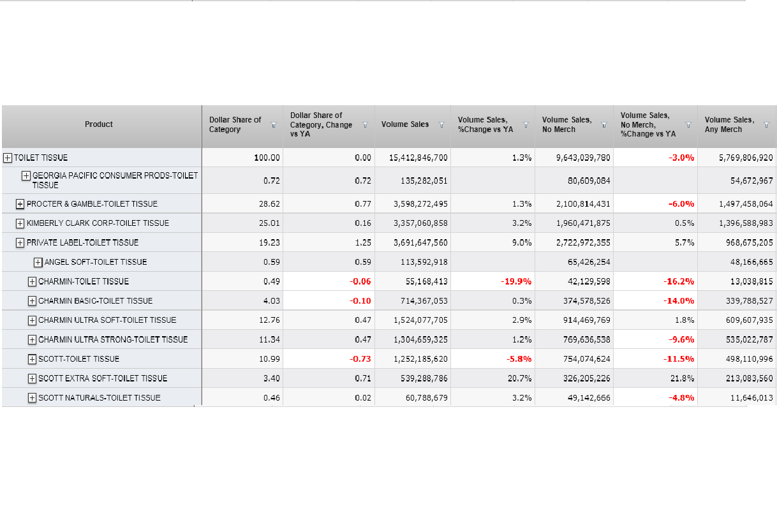
Task: Expand Procter & Gamble toilet tissue row
Action: pyautogui.click(x=20, y=204)
